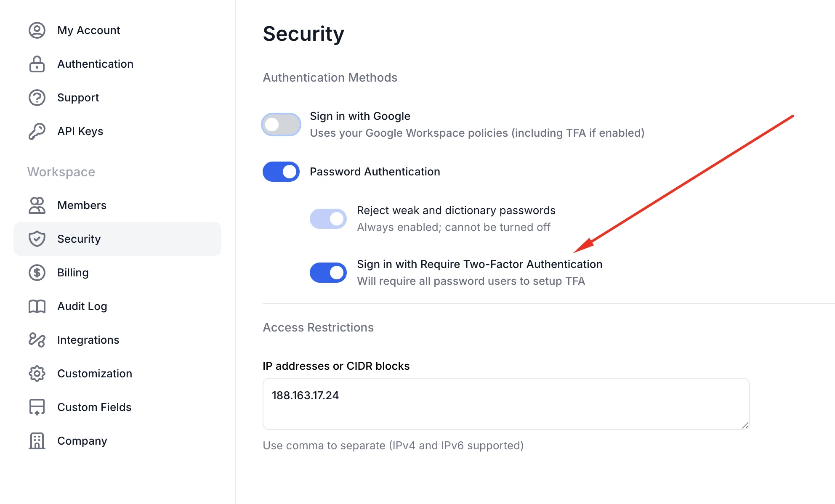835x504 pixels.
Task: Enable Sign in with Google
Action: coord(281,124)
